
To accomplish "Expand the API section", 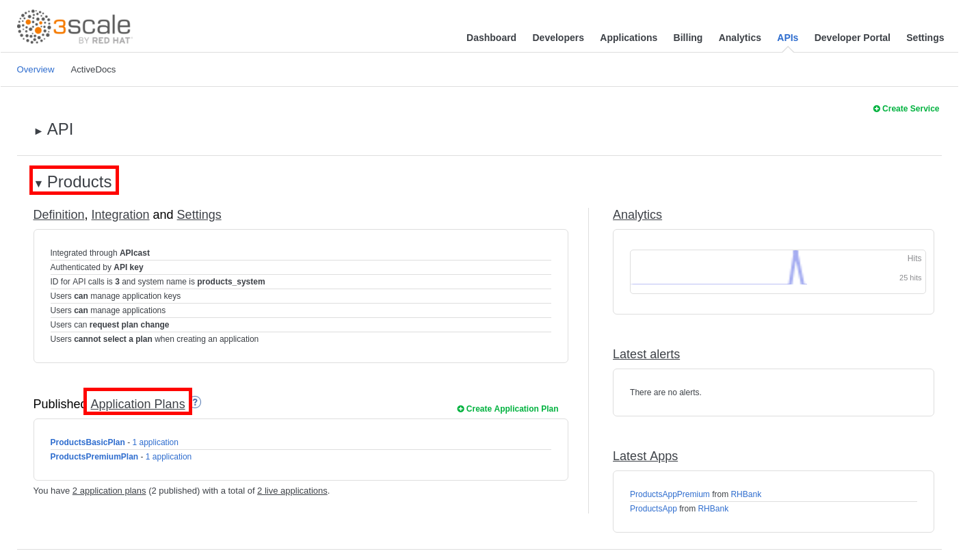I will pyautogui.click(x=53, y=129).
